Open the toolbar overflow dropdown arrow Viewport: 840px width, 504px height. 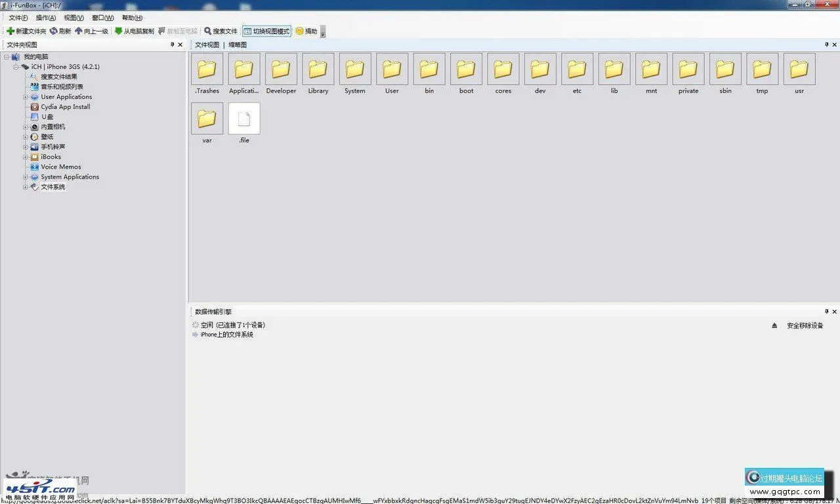(322, 32)
